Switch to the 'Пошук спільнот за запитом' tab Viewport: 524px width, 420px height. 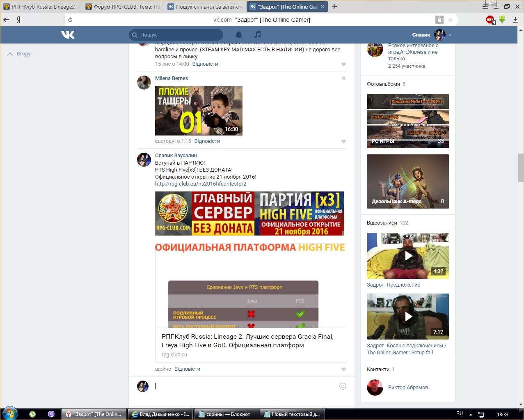(x=204, y=7)
